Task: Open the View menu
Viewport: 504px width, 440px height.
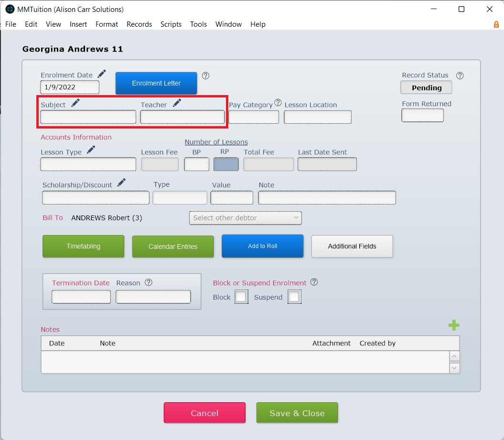Action: coord(54,24)
